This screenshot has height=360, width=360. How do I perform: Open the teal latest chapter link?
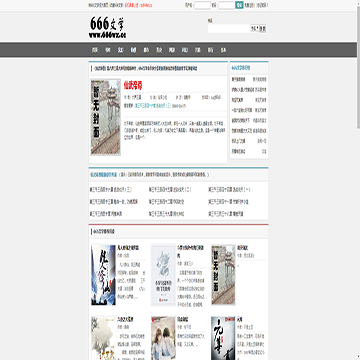pos(153,105)
